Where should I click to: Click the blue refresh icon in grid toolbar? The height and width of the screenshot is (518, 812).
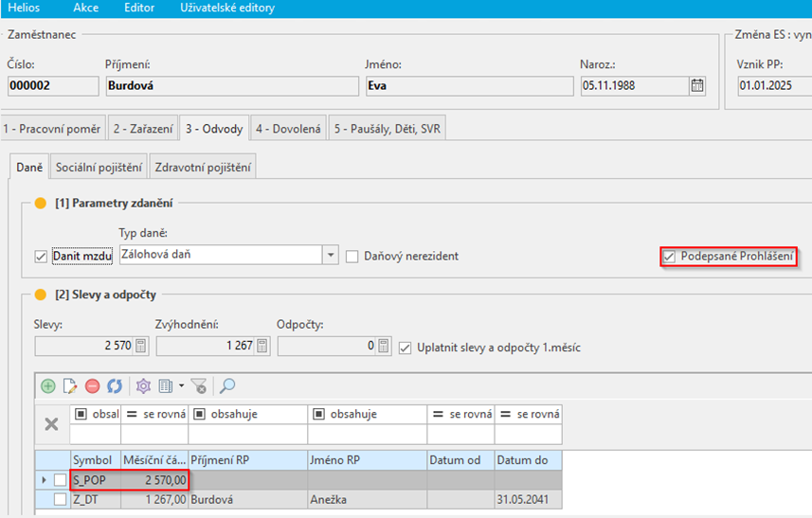point(114,386)
